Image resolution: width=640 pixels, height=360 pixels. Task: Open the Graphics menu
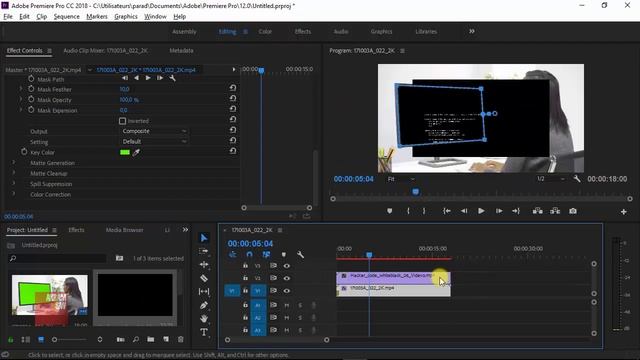click(x=126, y=17)
